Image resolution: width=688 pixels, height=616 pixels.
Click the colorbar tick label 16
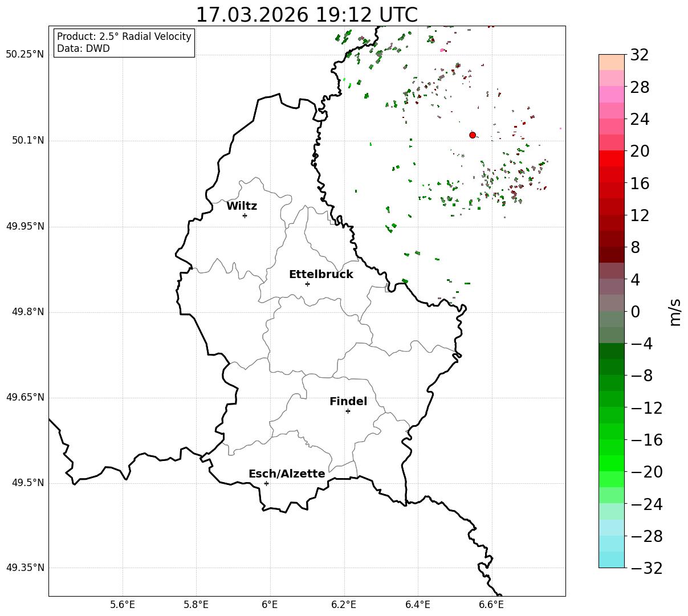click(x=640, y=183)
